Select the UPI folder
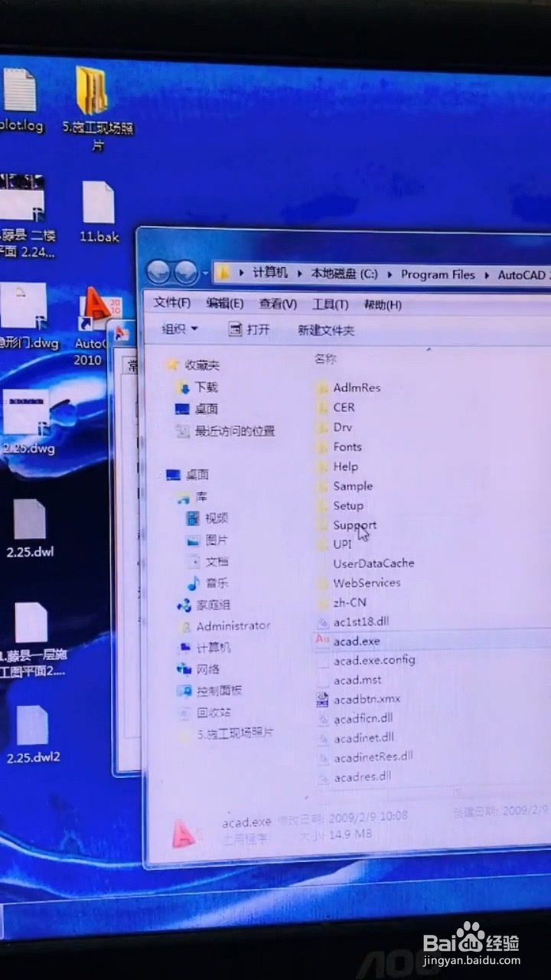551x980 pixels. coord(334,544)
